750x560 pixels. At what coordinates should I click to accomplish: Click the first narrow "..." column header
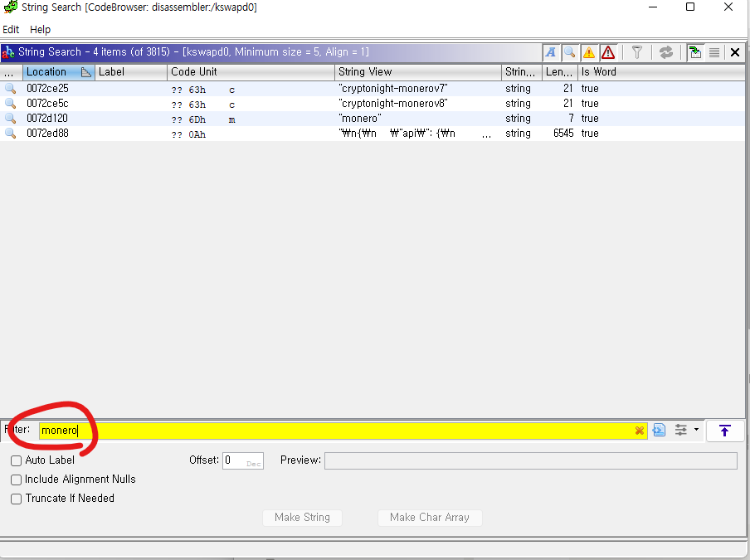pos(11,72)
